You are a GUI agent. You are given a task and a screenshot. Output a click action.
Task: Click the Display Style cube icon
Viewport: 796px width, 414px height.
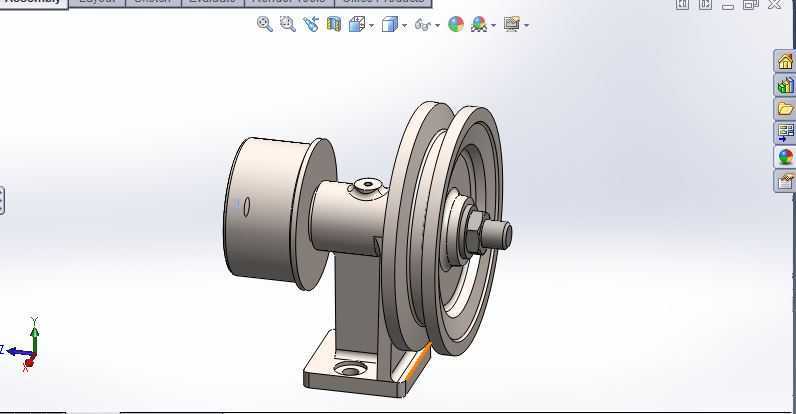pos(389,24)
